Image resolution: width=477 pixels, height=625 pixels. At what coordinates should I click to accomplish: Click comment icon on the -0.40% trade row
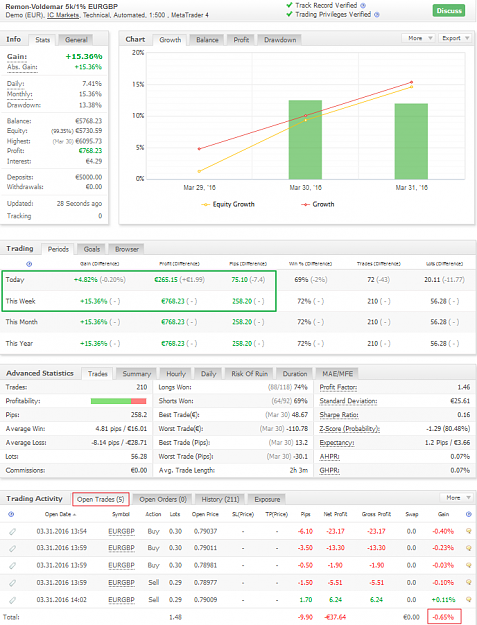[469, 531]
